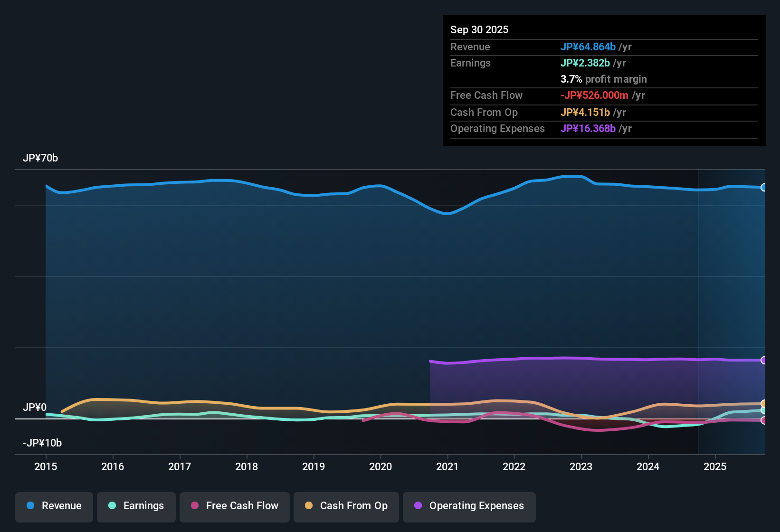This screenshot has width=780, height=532.
Task: Click the blue Revenue legend dot
Action: coord(30,506)
